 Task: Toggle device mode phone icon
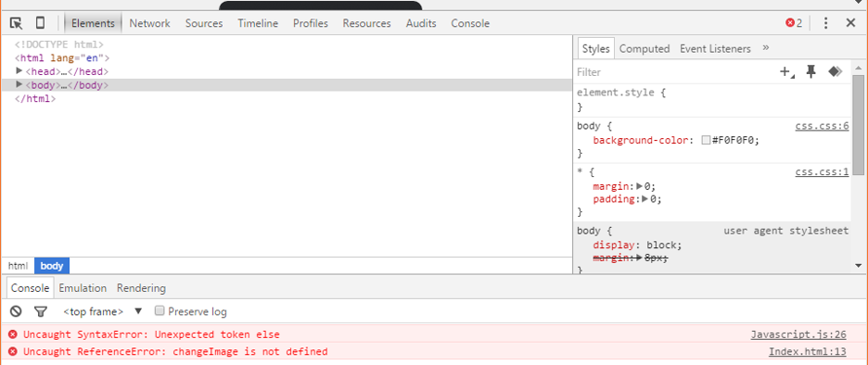pos(40,23)
